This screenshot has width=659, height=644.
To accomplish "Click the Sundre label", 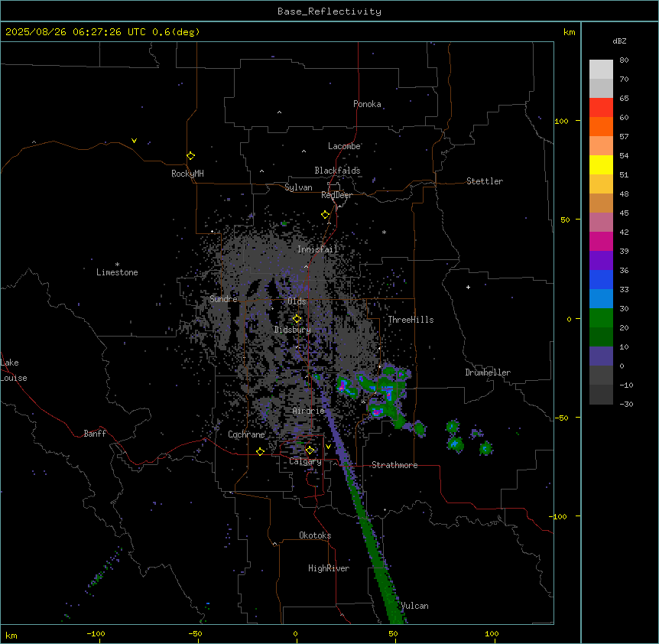I will coord(223,299).
